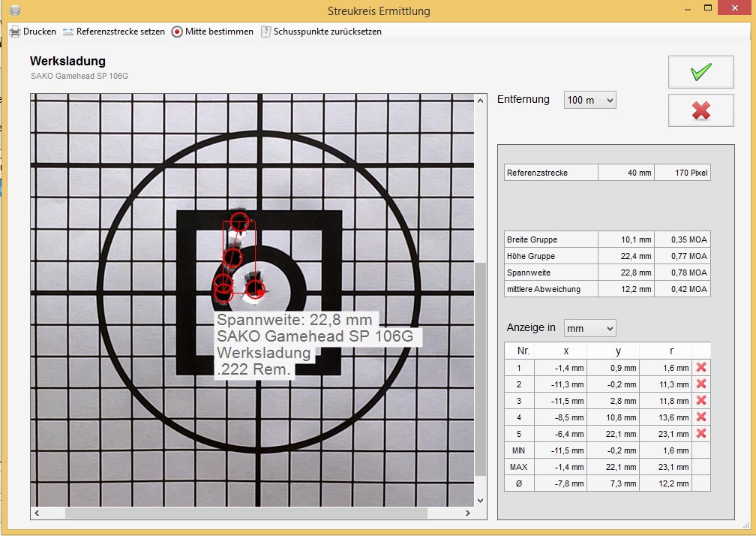
Task: Close the Streukreis Ermittlung window
Action: point(735,8)
